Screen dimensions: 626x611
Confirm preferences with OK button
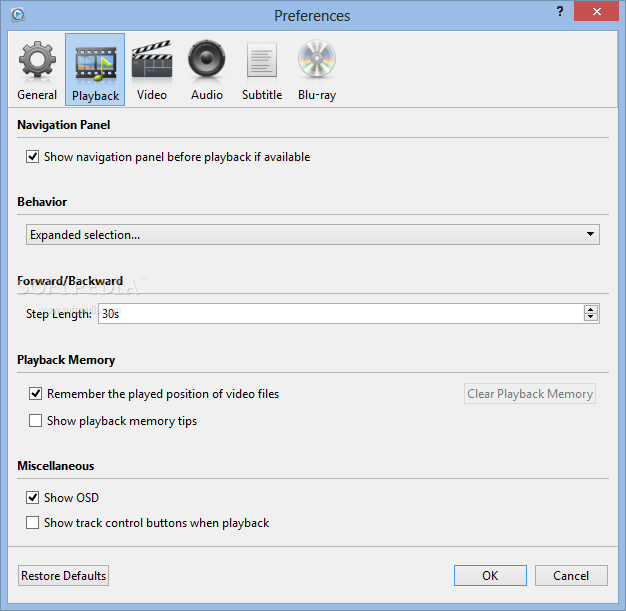[x=490, y=575]
